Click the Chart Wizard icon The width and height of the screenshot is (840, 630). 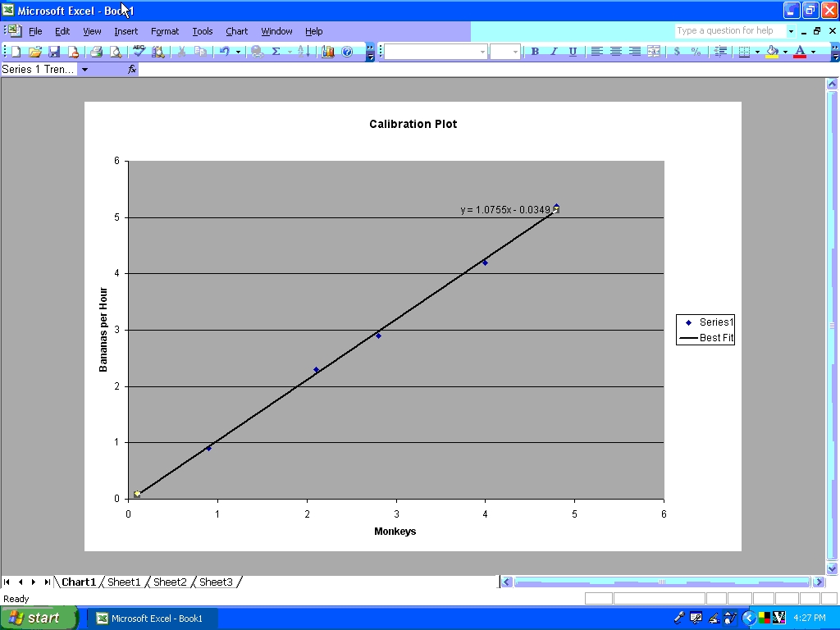(x=328, y=51)
